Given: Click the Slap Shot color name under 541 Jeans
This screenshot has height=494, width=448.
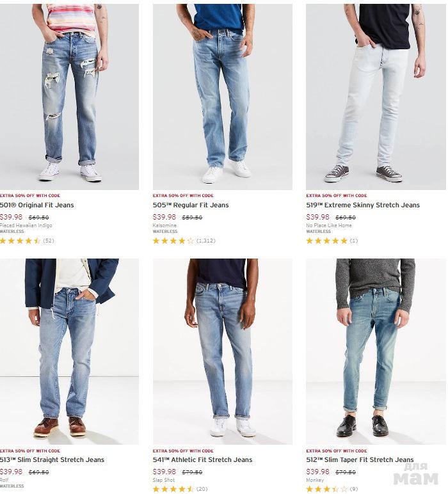Looking at the screenshot, I should pyautogui.click(x=163, y=480).
